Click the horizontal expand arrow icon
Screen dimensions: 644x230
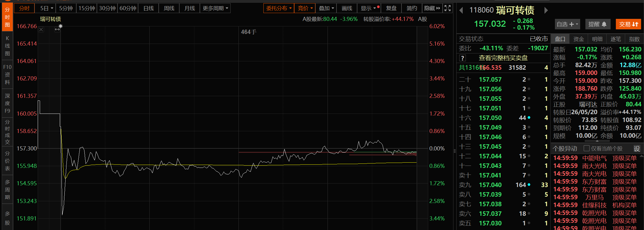[x=57, y=30]
